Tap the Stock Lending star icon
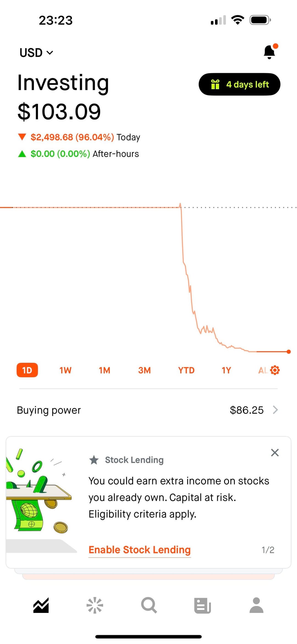Viewport: 297px width, 644px height. 94,460
